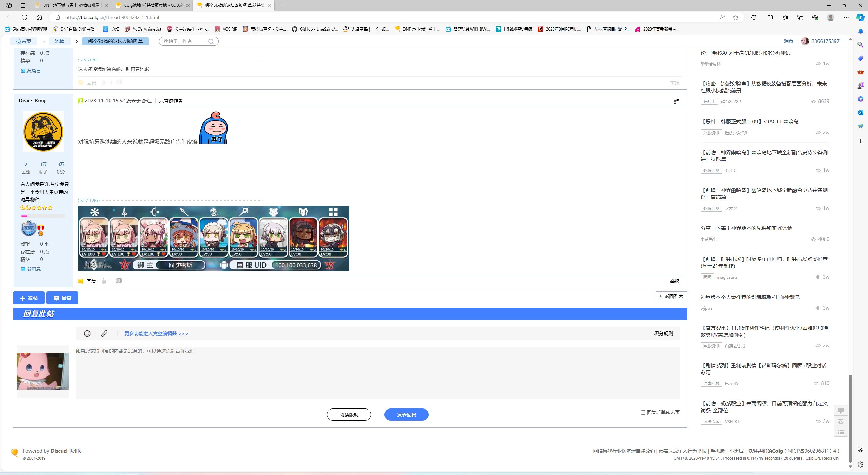Viewport: 868px width, 475px height.
Task: Click floating list icon at right edge
Action: [x=841, y=432]
